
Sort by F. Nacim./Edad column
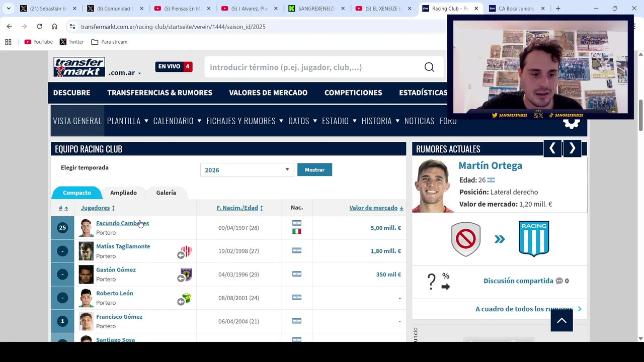tap(239, 208)
